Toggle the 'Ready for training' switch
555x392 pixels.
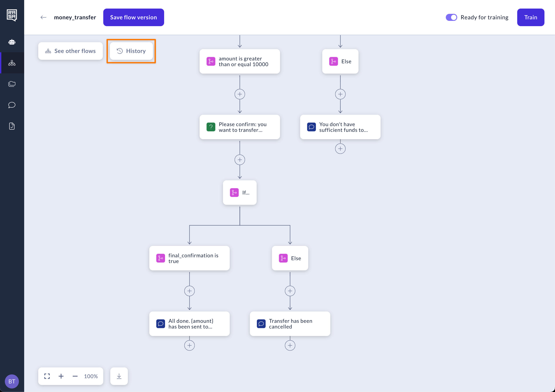click(451, 17)
